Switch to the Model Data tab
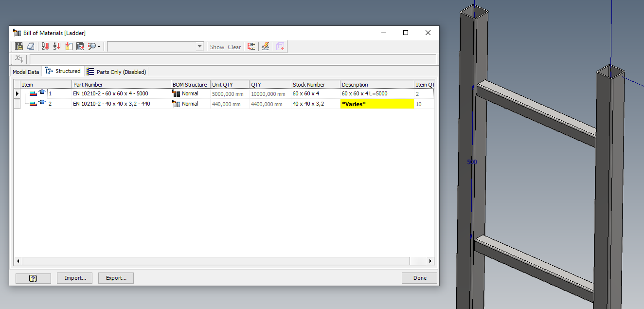Viewport: 644px width, 309px height. click(26, 72)
